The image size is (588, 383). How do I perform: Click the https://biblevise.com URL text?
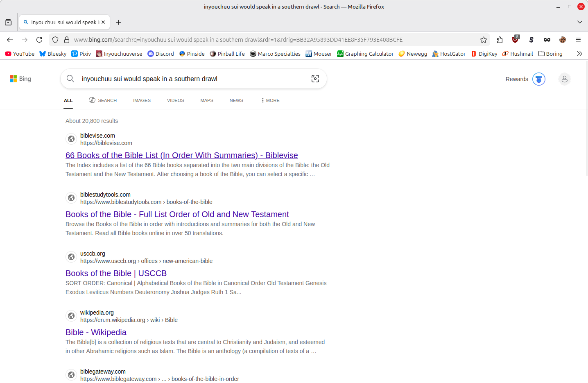106,143
